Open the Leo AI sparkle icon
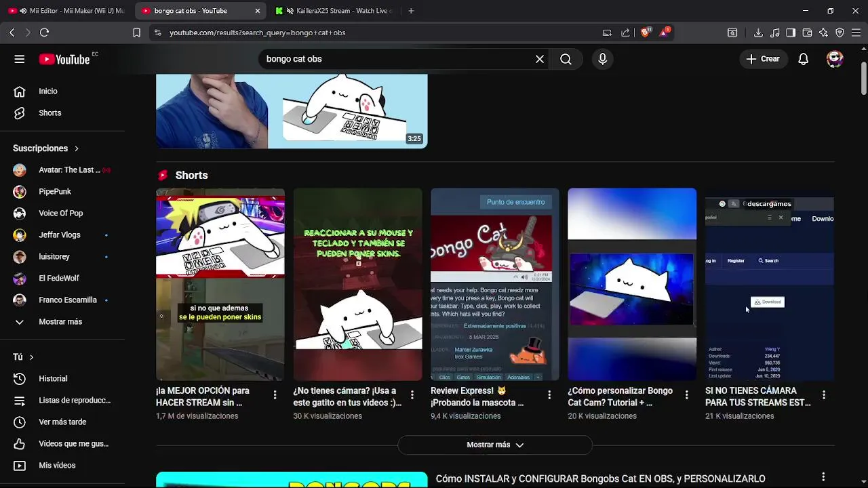 click(x=823, y=33)
